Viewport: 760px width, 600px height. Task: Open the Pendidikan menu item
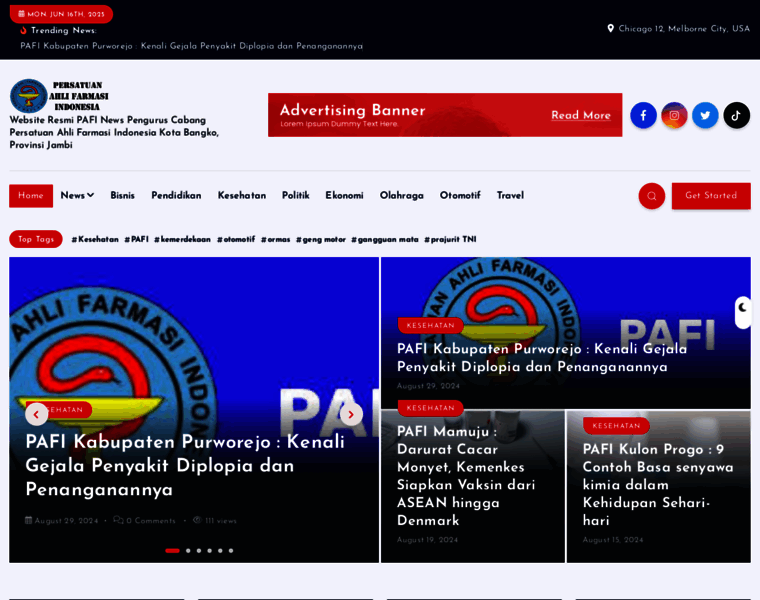pyautogui.click(x=176, y=195)
